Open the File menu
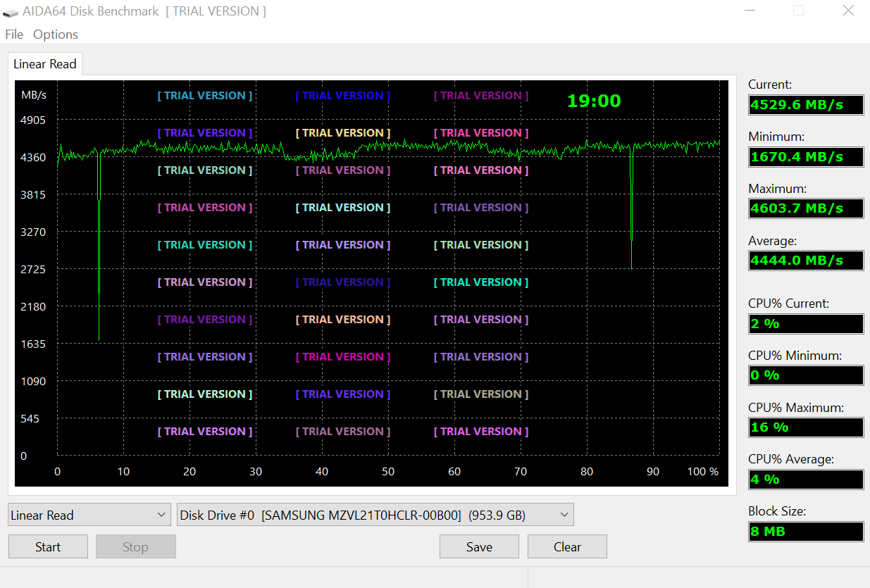This screenshot has width=870, height=588. (x=14, y=35)
